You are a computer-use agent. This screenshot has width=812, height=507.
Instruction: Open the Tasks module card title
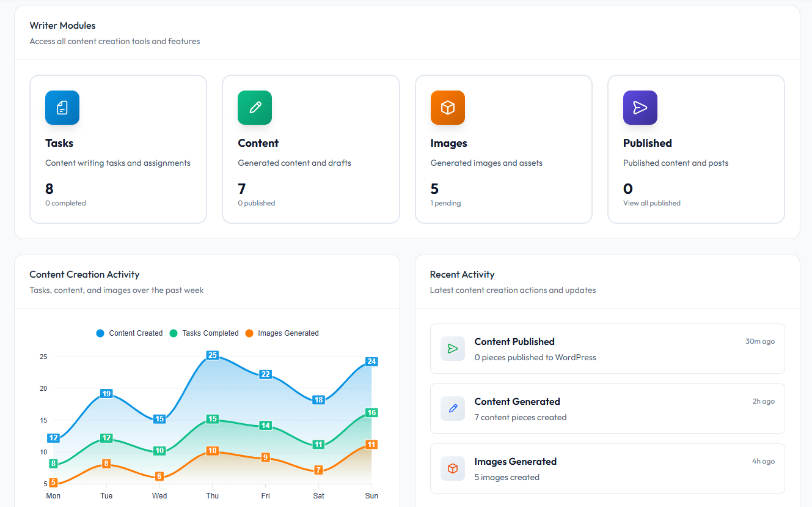coord(59,143)
